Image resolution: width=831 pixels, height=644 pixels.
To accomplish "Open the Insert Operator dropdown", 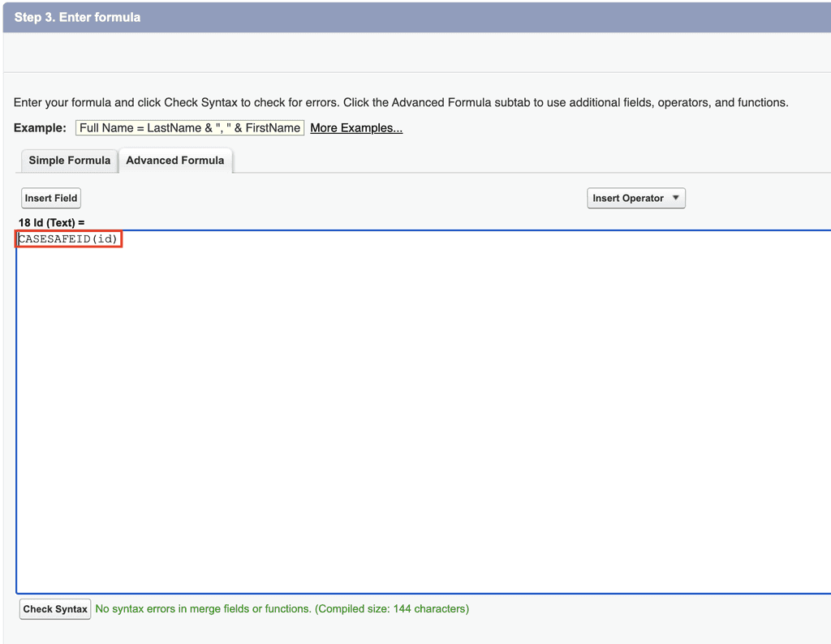I will [635, 198].
